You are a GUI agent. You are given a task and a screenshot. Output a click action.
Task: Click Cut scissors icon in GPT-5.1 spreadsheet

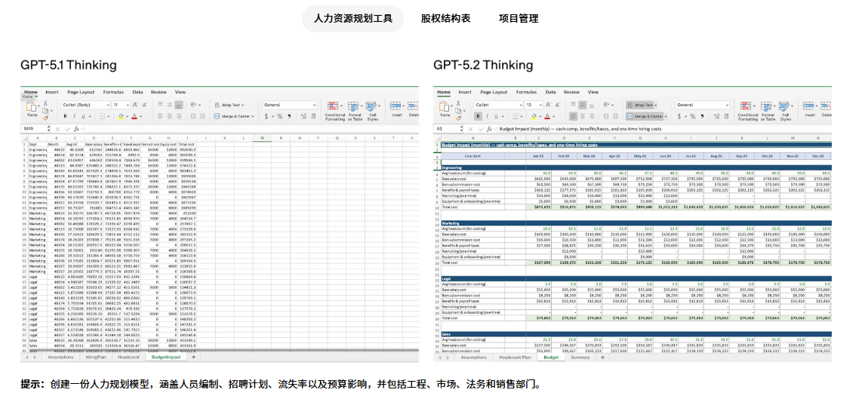[45, 103]
